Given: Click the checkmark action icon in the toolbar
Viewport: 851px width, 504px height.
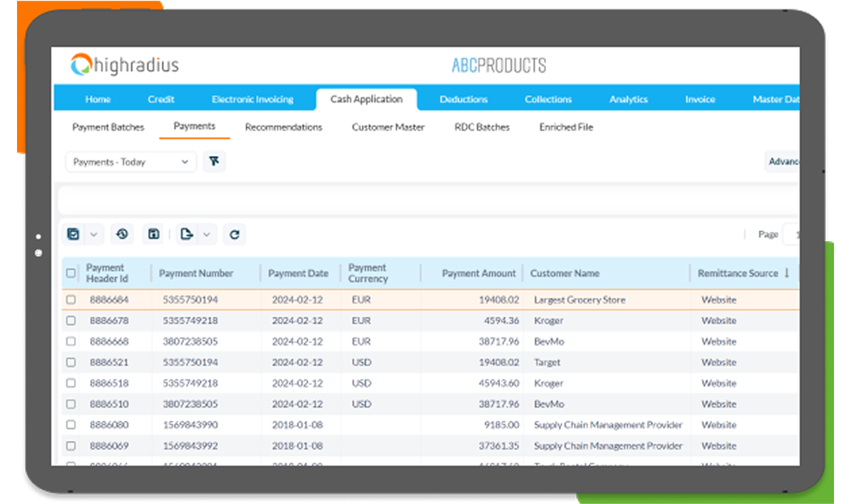Looking at the screenshot, I should pyautogui.click(x=74, y=234).
